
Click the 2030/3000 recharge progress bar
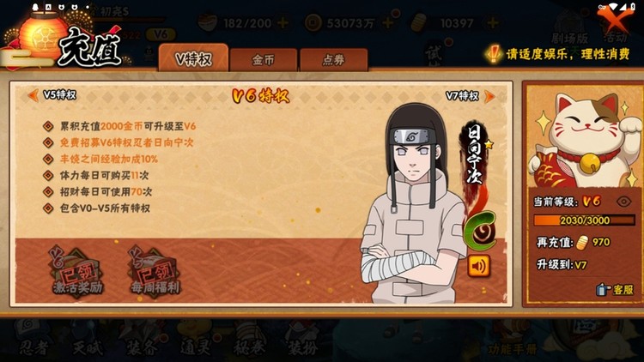click(x=584, y=220)
